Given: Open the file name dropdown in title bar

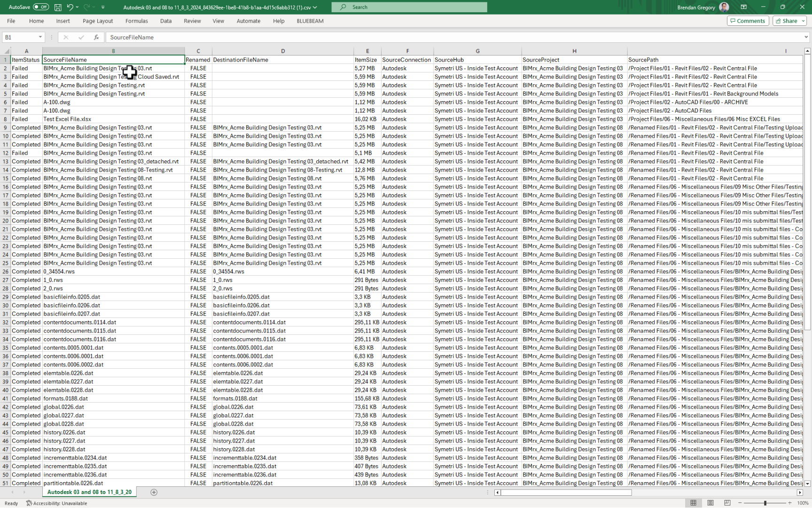Looking at the screenshot, I should coord(315,7).
